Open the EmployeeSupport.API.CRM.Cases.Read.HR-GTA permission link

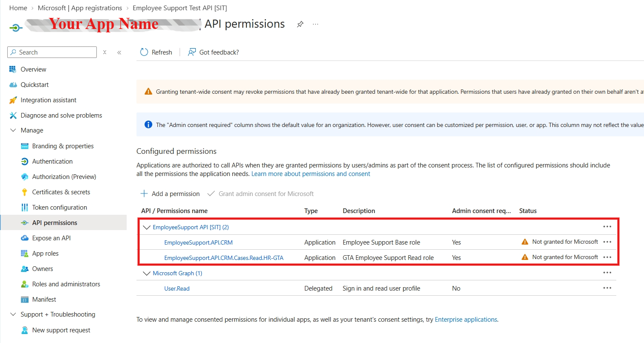pos(224,258)
